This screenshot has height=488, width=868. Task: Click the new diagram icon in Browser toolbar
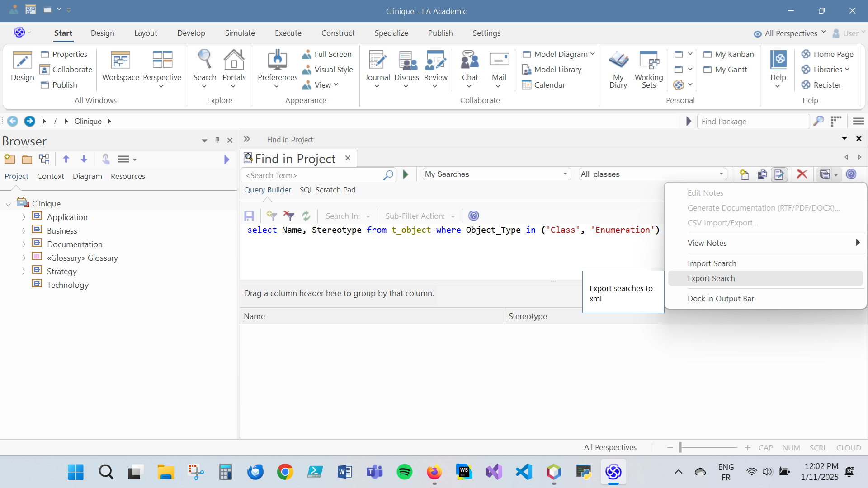(44, 159)
